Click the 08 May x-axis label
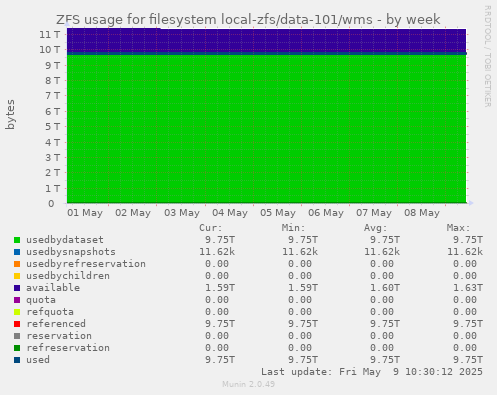The width and height of the screenshot is (497, 395). click(x=422, y=213)
